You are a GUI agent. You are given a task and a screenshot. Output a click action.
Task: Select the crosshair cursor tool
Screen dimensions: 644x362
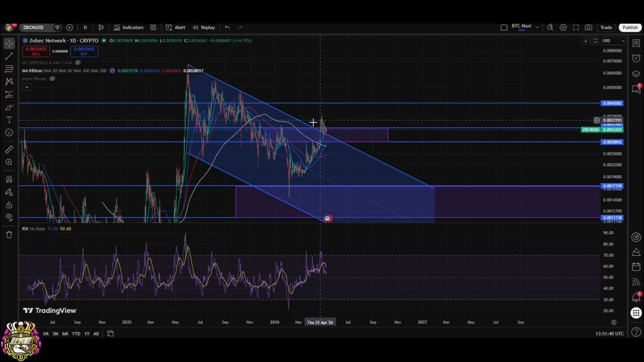(x=9, y=43)
